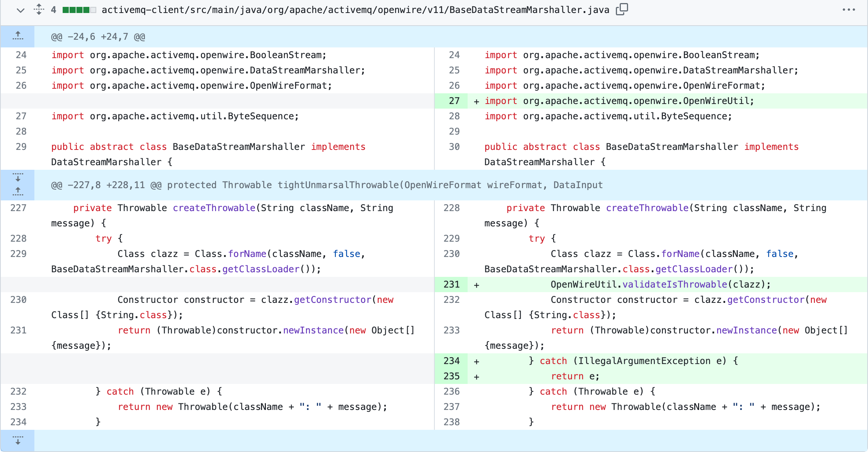Collapse the BaseDataStreamMarshaller.java file diff

point(21,10)
